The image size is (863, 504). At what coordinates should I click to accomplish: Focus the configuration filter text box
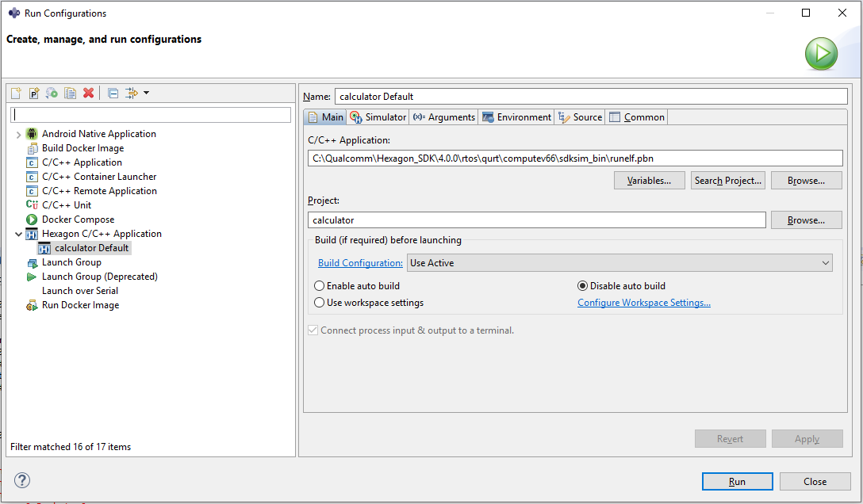pos(151,114)
